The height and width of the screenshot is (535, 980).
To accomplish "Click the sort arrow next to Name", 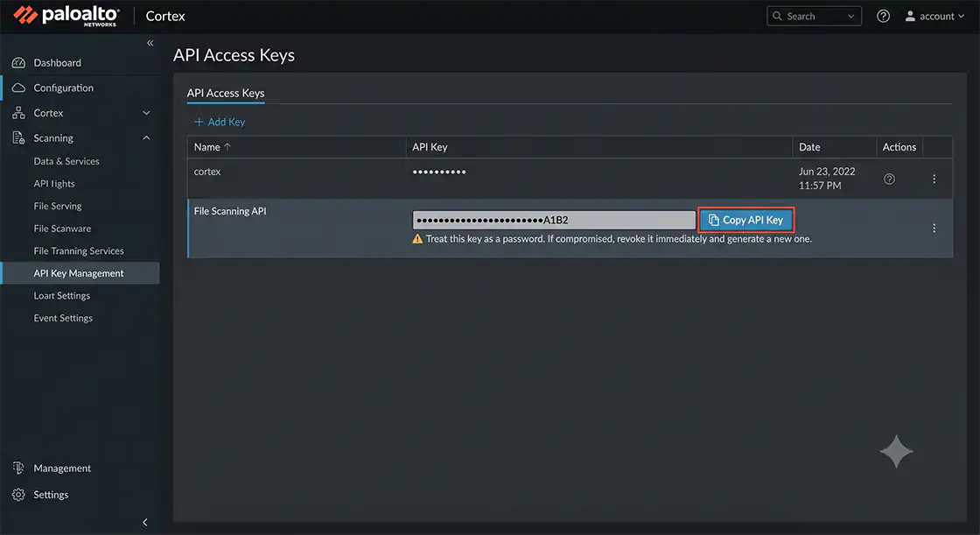I will (x=227, y=147).
